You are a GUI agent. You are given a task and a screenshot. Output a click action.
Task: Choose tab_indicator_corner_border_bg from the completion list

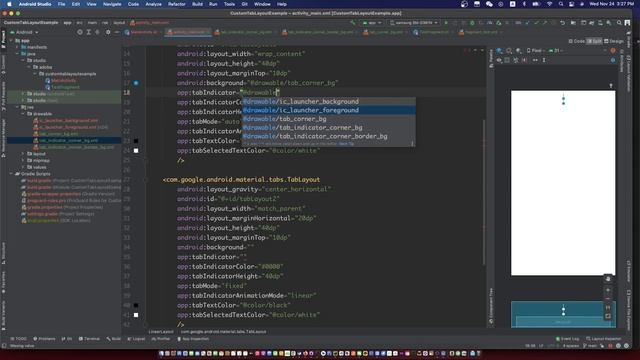tap(329, 136)
